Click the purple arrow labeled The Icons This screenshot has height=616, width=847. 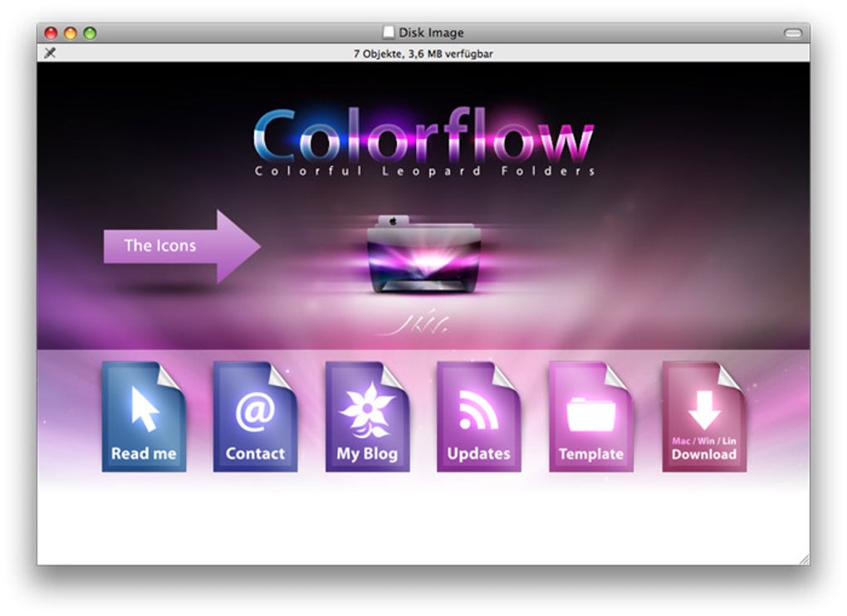pyautogui.click(x=179, y=246)
